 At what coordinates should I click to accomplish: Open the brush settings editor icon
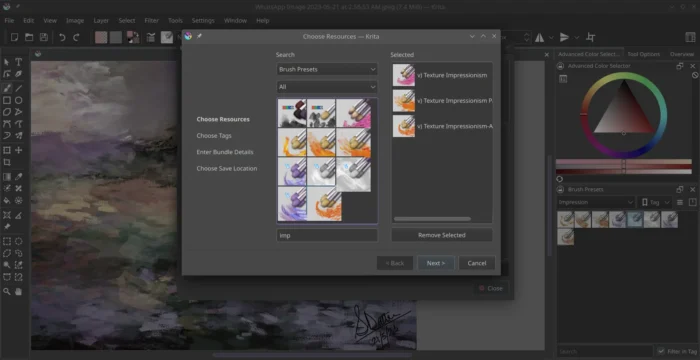[x=151, y=38]
